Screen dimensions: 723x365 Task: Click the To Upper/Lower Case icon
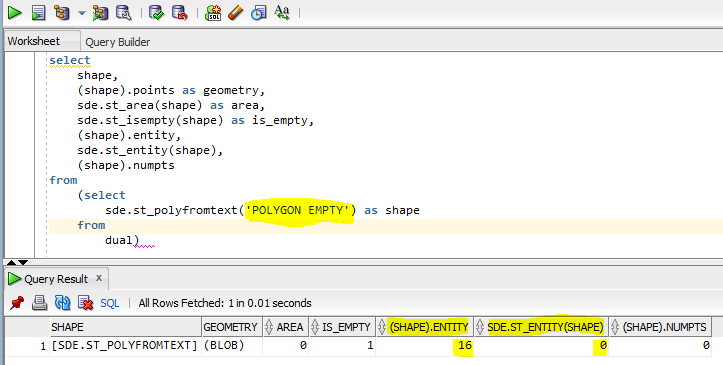point(282,12)
